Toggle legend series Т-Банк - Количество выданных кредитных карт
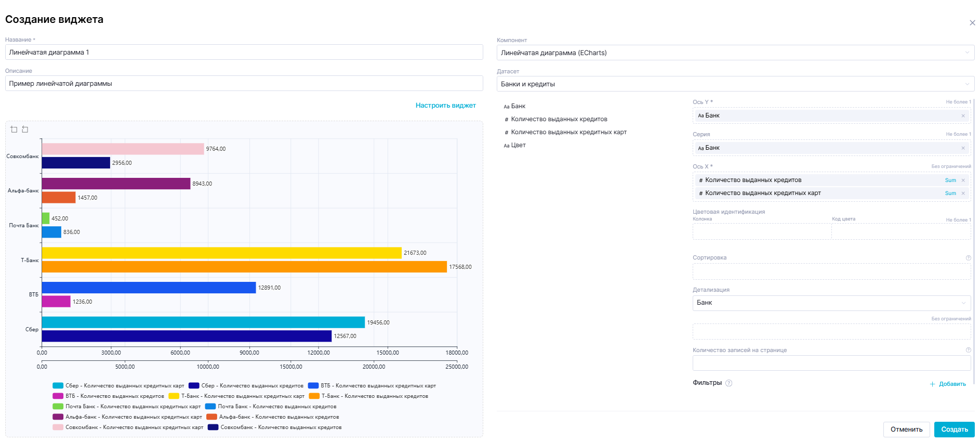Screen dimensions: 980x441 pos(236,396)
